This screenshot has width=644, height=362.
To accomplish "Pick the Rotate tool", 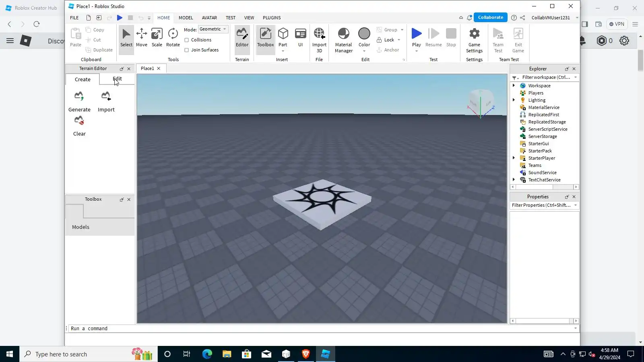I will [x=173, y=37].
